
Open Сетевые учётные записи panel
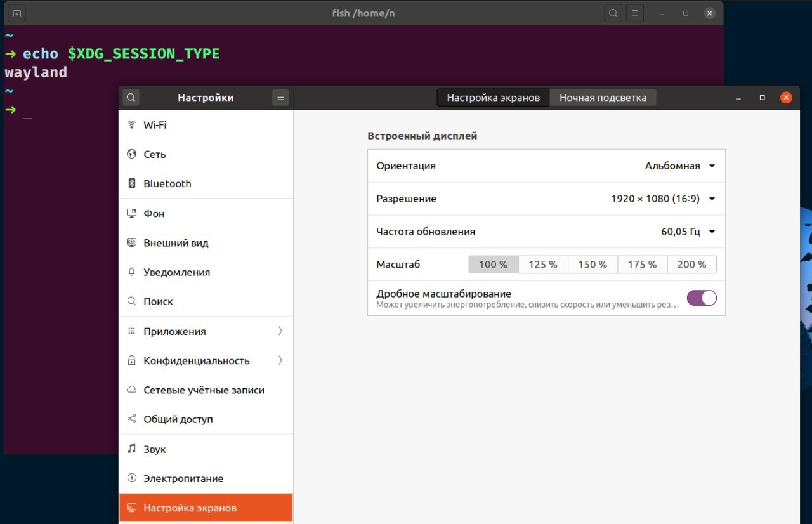206,390
